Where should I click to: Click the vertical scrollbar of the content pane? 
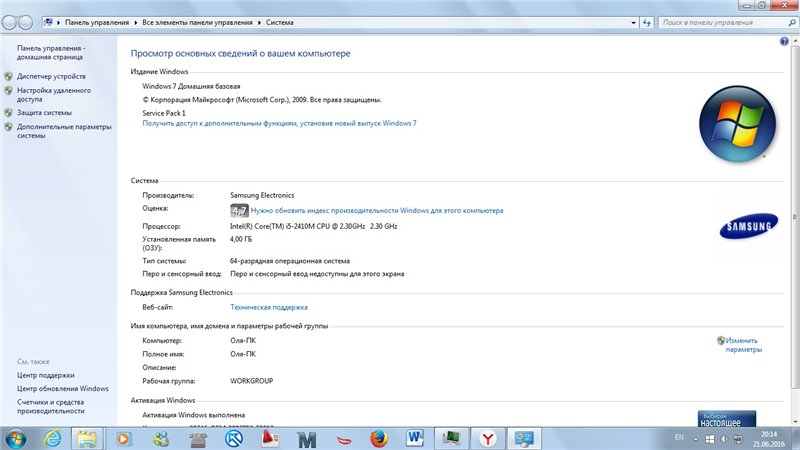tap(795, 217)
